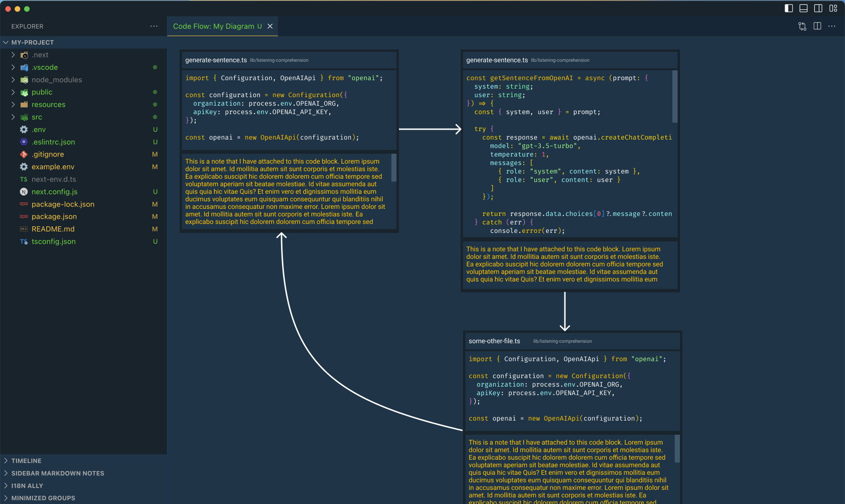Open the README.md file
The image size is (845, 504).
(x=53, y=229)
